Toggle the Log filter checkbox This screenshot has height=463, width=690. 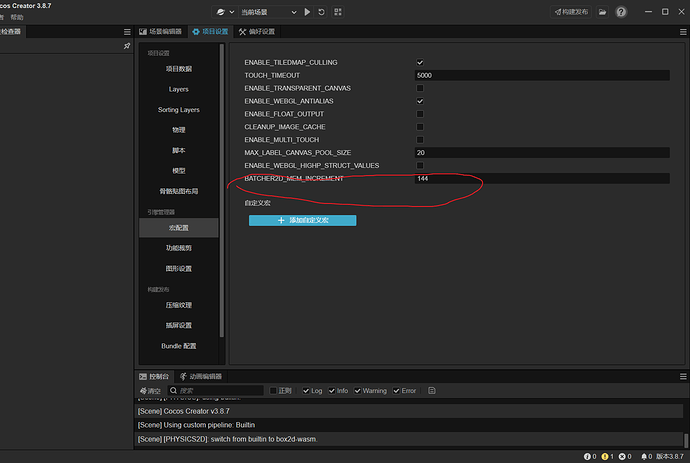pyautogui.click(x=306, y=390)
